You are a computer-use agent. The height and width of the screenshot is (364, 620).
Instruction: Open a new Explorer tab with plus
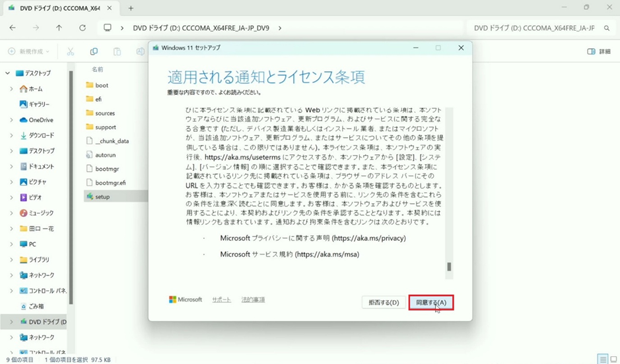point(131,9)
